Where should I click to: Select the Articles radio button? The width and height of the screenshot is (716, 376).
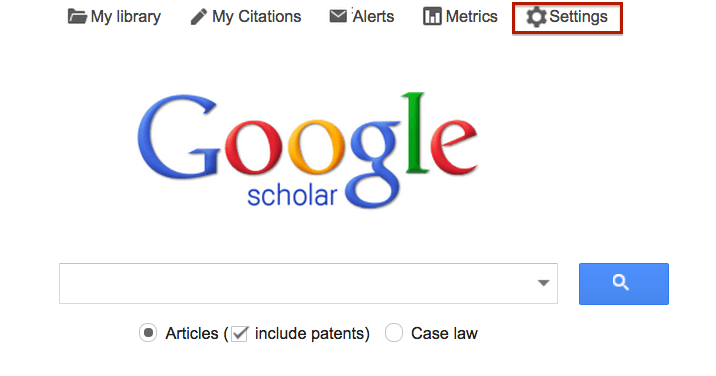tap(148, 333)
